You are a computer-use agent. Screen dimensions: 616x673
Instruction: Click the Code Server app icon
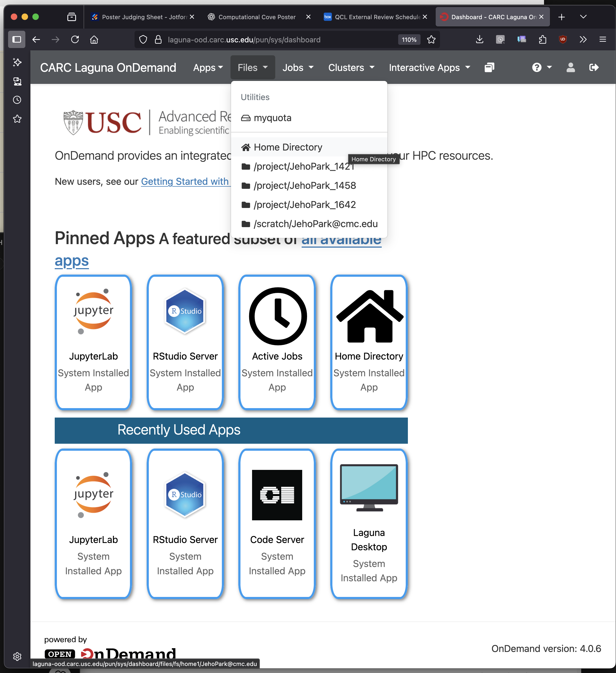277,495
